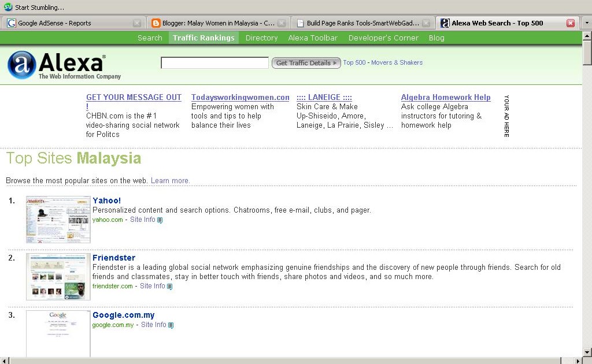
Task: Open the Movers & Shakers link
Action: [397, 62]
